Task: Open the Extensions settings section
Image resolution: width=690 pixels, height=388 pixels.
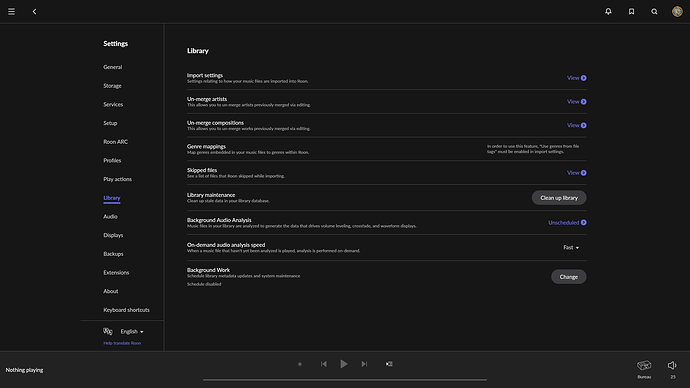Action: (116, 273)
